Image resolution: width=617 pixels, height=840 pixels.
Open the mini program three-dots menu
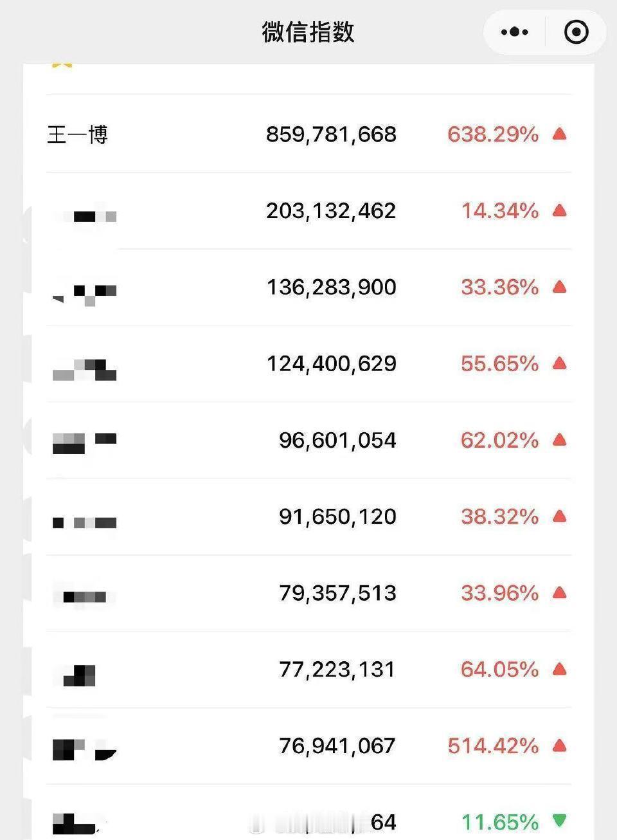point(514,32)
